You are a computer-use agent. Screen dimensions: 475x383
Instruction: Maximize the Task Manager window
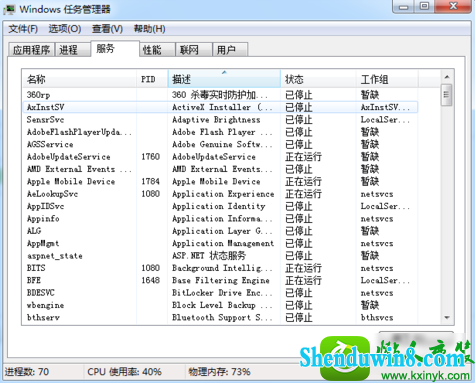[x=424, y=7]
